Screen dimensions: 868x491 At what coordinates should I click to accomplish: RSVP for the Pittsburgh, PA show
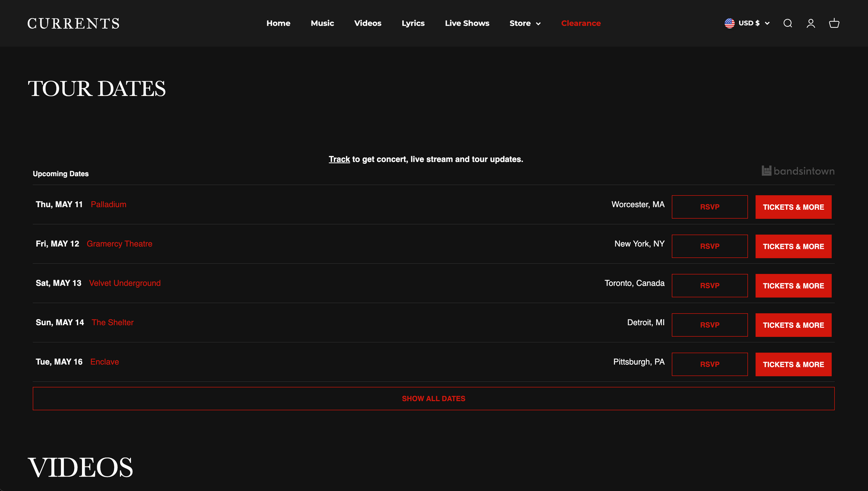[710, 364]
